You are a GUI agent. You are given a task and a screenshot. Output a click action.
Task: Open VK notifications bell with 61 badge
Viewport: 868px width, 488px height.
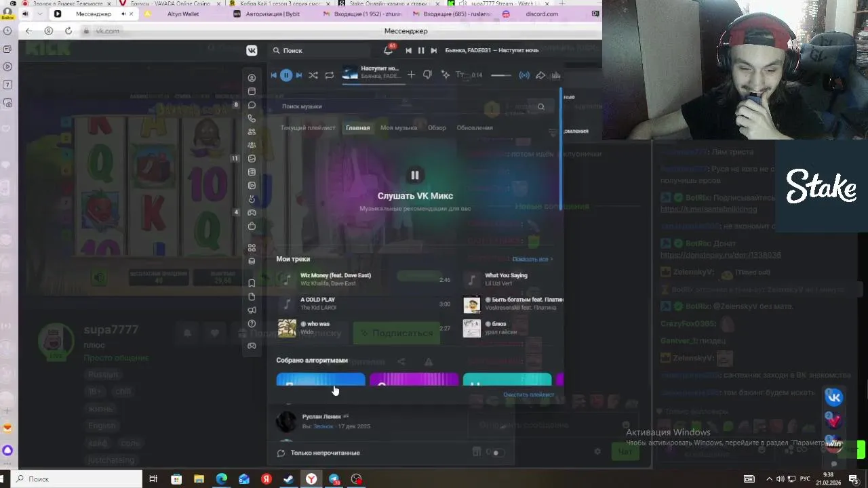[389, 50]
